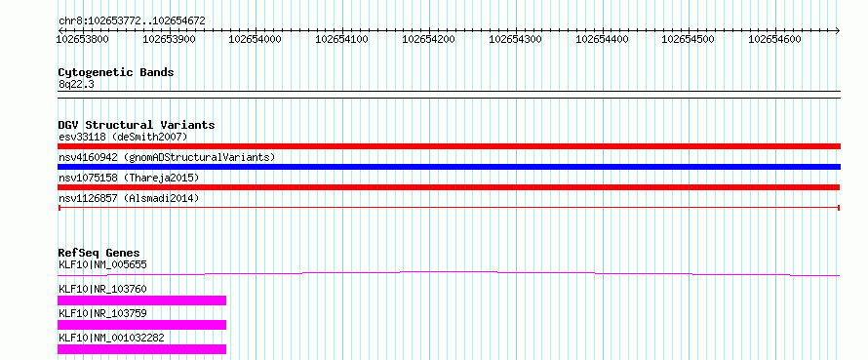Open the KLF10|NR_103759 transcript label

[102, 313]
